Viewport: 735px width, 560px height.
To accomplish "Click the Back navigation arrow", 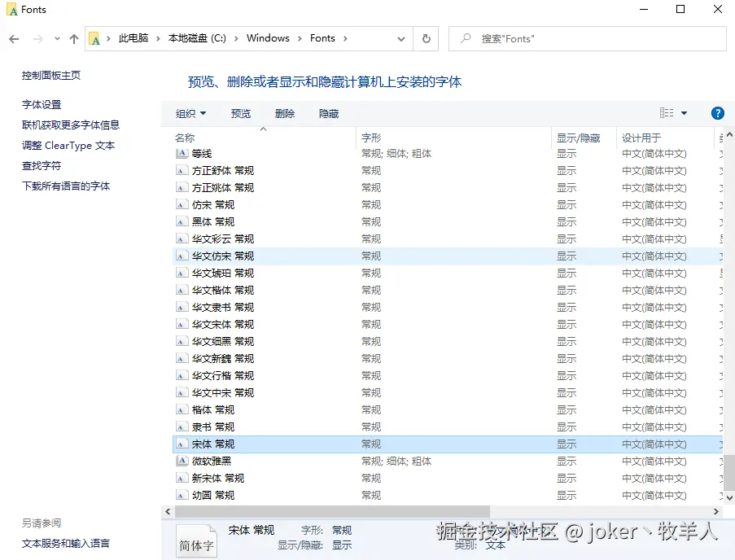I will [x=14, y=38].
